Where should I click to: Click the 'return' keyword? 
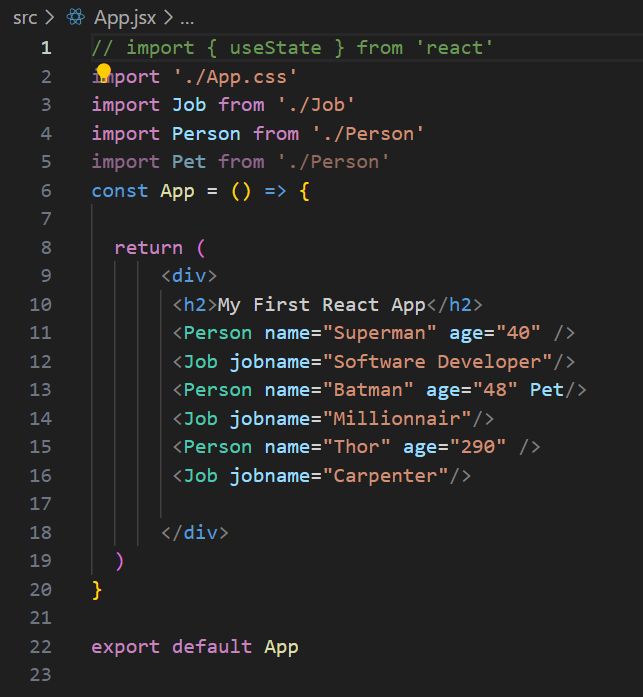point(148,248)
